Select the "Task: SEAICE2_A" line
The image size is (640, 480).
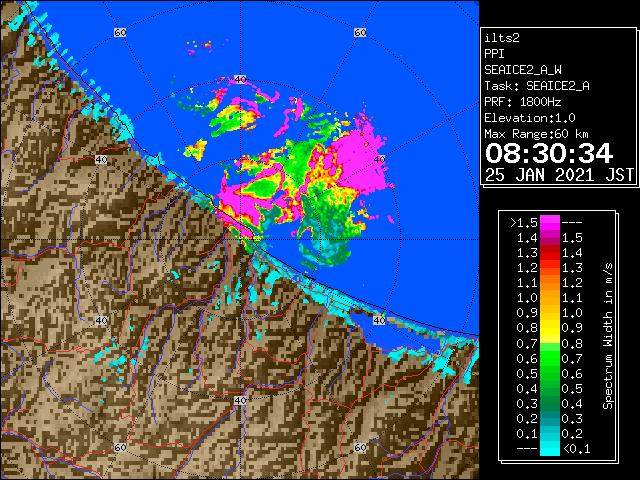tap(537, 86)
